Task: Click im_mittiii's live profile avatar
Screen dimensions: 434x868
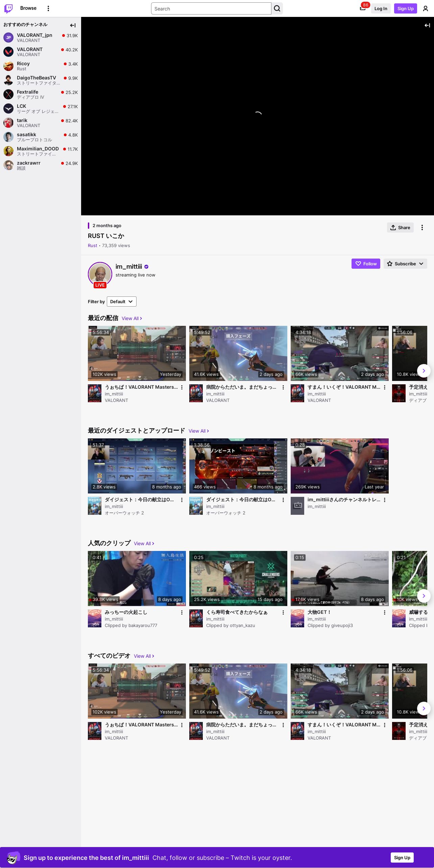Action: [x=100, y=274]
